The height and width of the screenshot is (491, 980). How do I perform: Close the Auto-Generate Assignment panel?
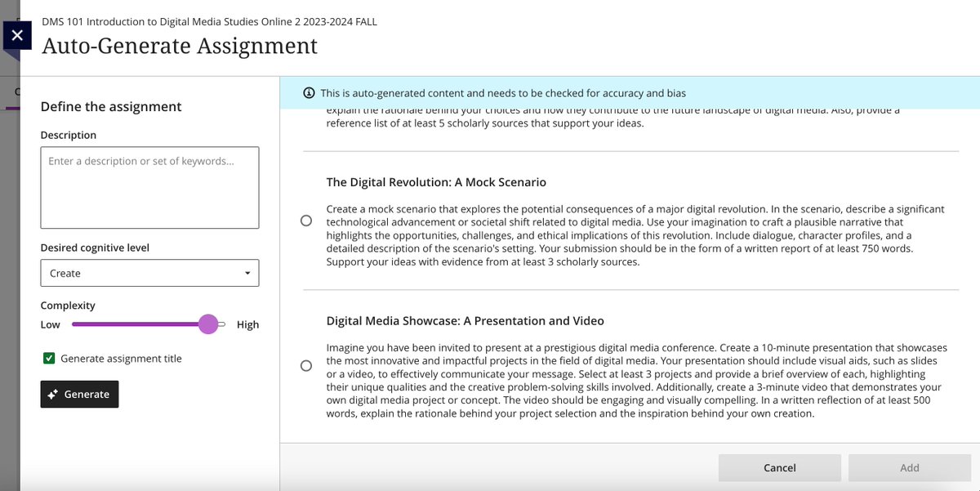17,36
